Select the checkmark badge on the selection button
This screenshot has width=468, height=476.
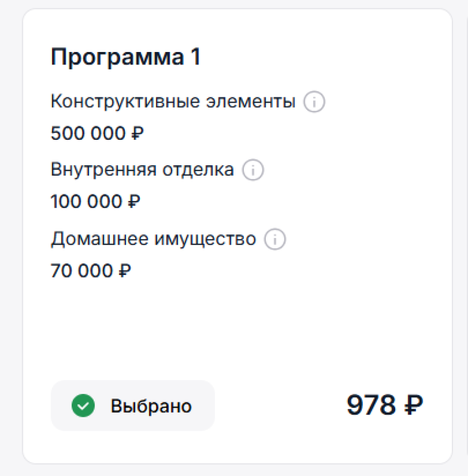pyautogui.click(x=83, y=406)
